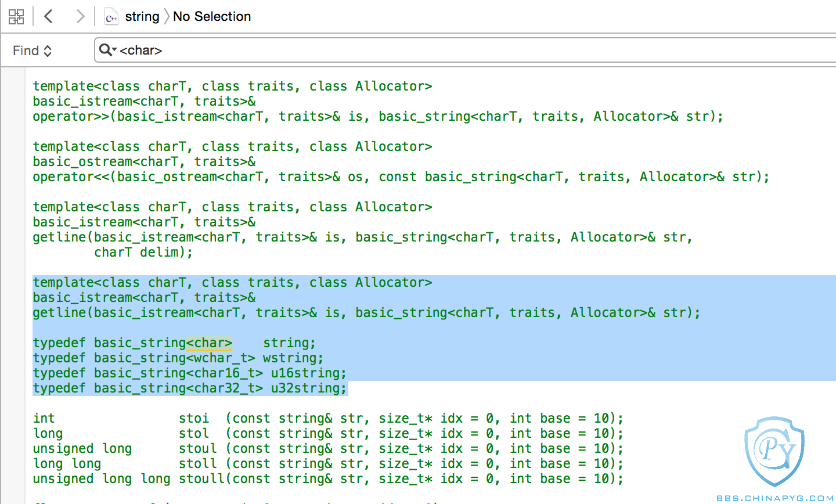
Task: Focus the search field containing <char>
Action: (x=465, y=50)
